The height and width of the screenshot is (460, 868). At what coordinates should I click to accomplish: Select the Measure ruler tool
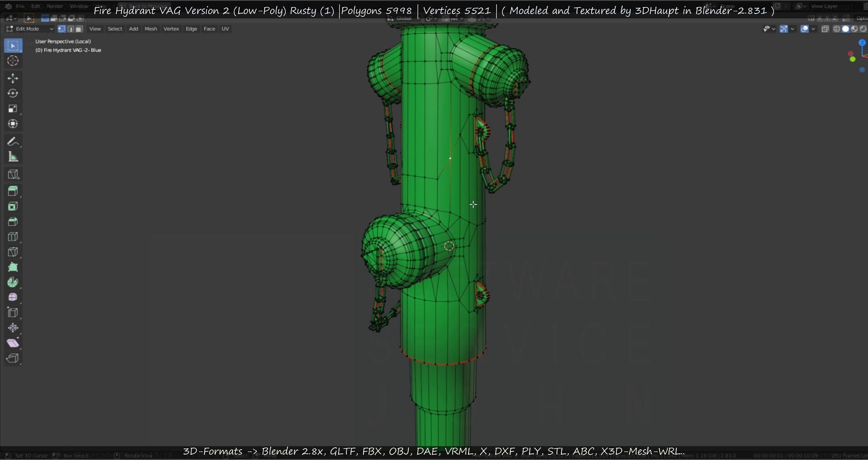click(x=13, y=157)
